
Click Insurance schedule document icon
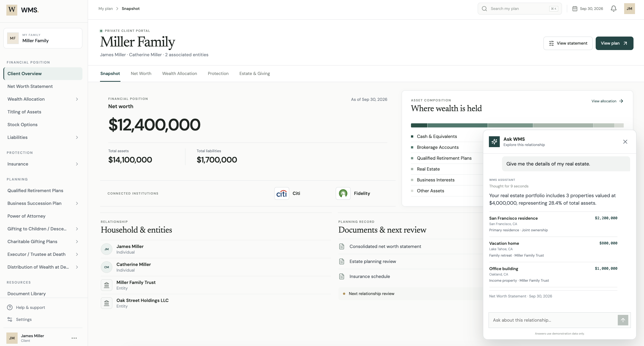click(x=341, y=276)
